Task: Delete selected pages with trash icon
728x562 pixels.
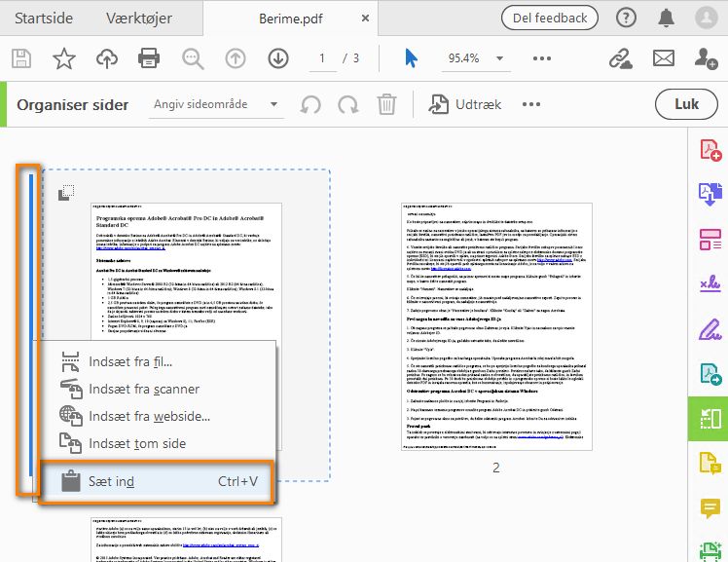Action: [386, 104]
